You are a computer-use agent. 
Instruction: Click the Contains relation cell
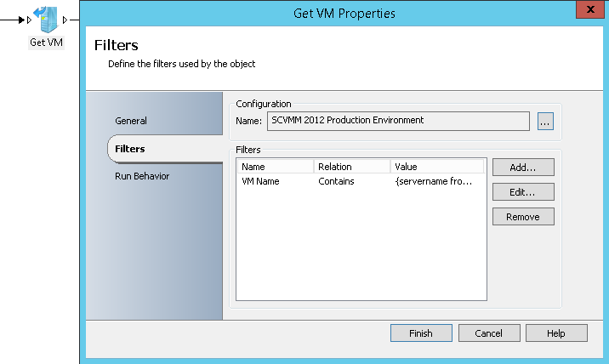[336, 181]
